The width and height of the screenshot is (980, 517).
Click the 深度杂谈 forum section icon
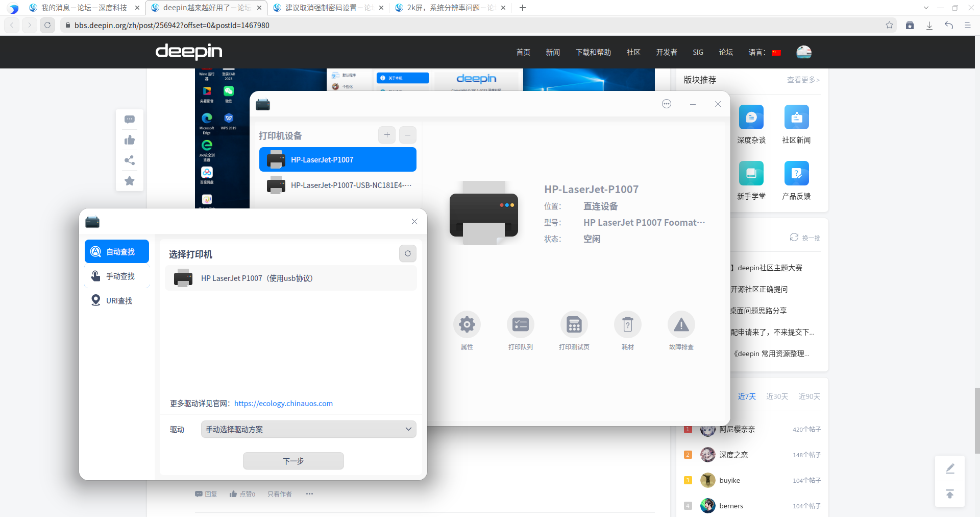click(751, 117)
